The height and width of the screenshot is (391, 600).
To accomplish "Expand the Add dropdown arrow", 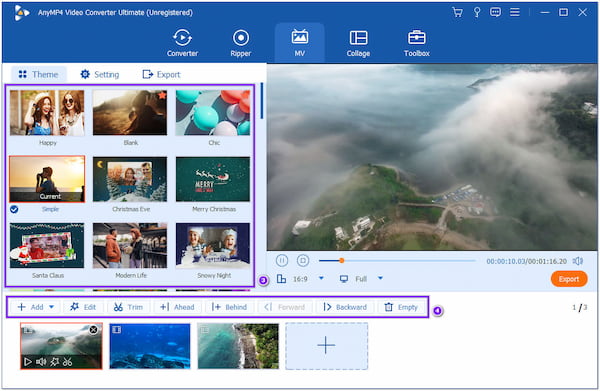I will point(52,307).
